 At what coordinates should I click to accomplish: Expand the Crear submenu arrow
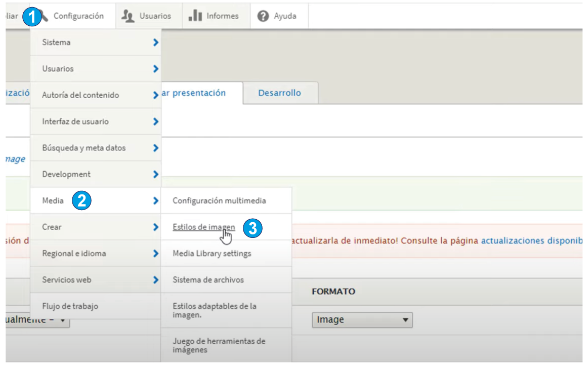(x=156, y=227)
